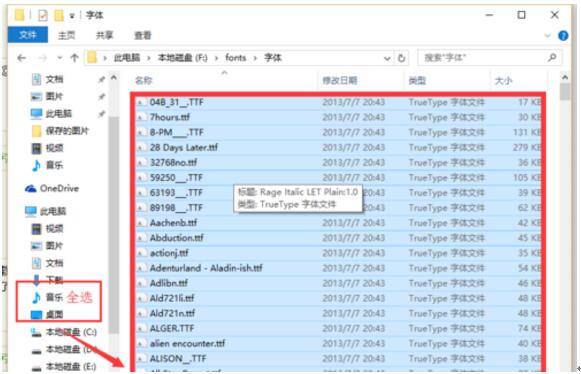Open 本地磁盘 (E:) in sidebar
Image resolution: width=581 pixels, height=374 pixels.
[x=64, y=367]
